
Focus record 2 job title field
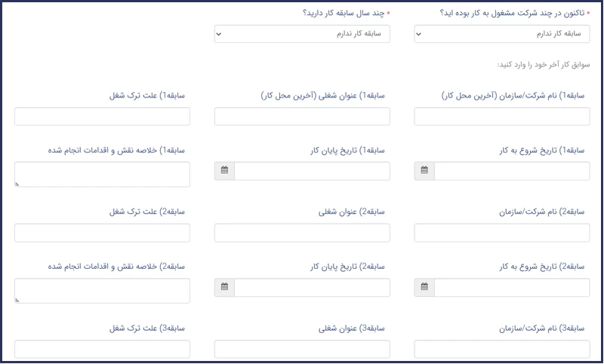(x=302, y=233)
